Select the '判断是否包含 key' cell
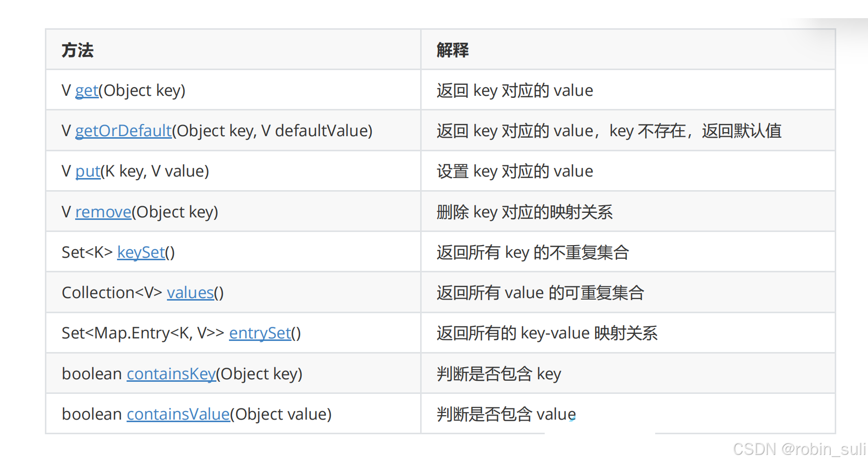The width and height of the screenshot is (868, 464). pyautogui.click(x=628, y=374)
